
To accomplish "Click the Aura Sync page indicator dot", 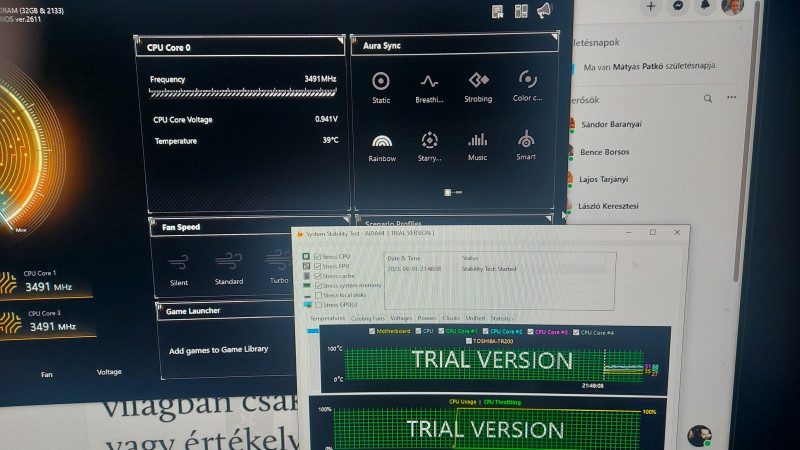I will point(447,192).
